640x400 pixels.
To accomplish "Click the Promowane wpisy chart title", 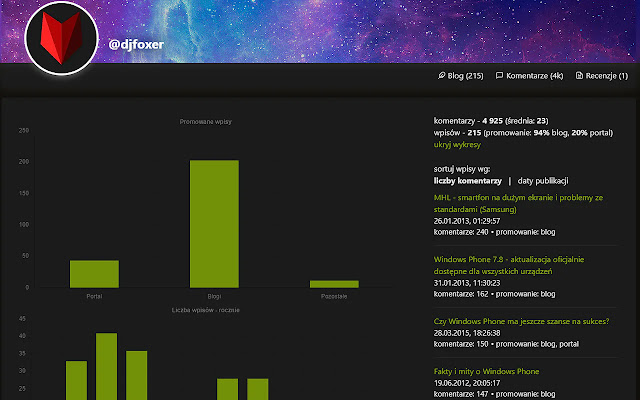I will pos(206,122).
